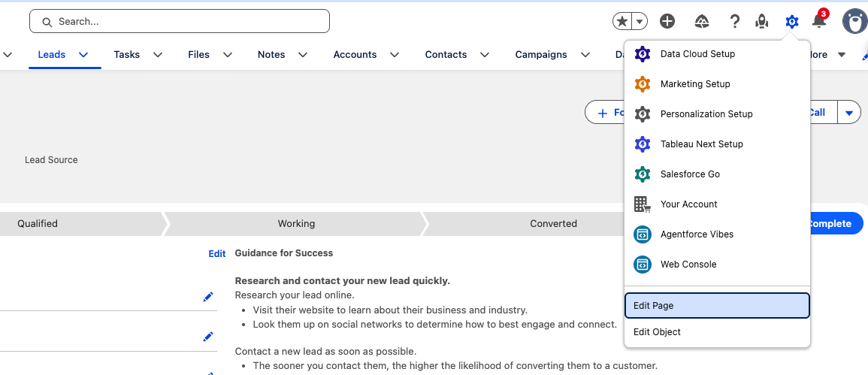Choose the Data Cloud Setup menu entry

[717, 53]
